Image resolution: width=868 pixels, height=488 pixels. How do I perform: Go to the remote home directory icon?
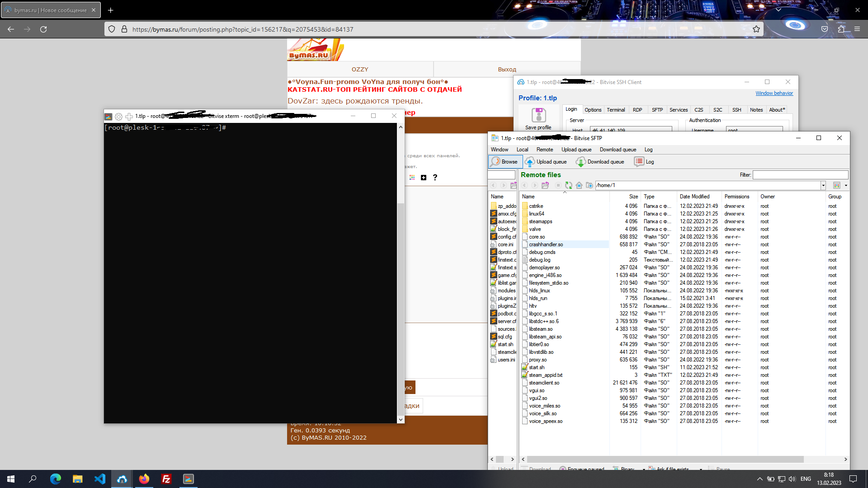(x=579, y=185)
